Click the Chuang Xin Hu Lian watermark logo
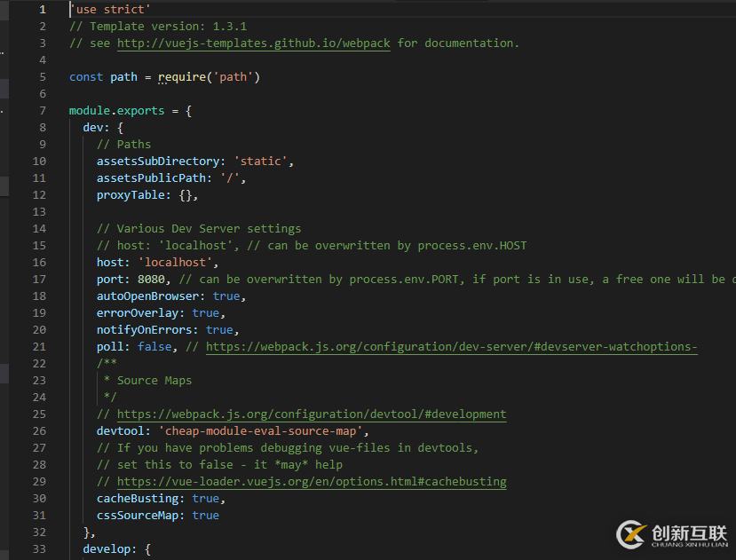The height and width of the screenshot is (560, 736). (x=672, y=534)
